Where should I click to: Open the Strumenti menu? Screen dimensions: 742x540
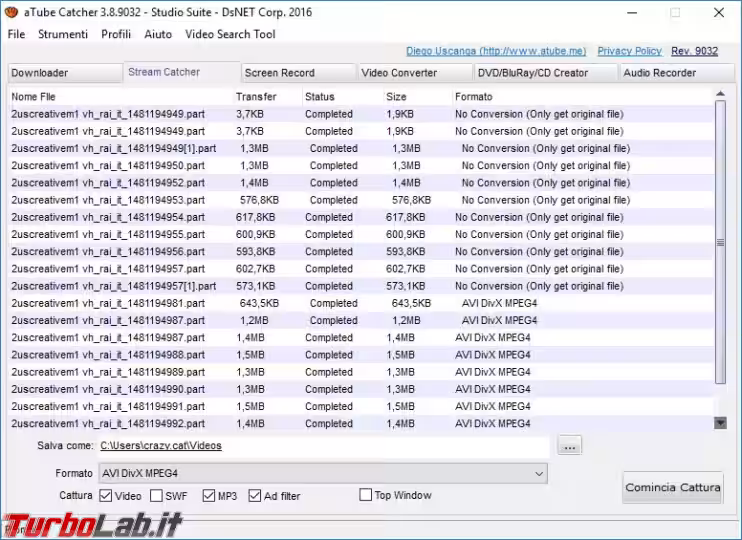point(63,34)
